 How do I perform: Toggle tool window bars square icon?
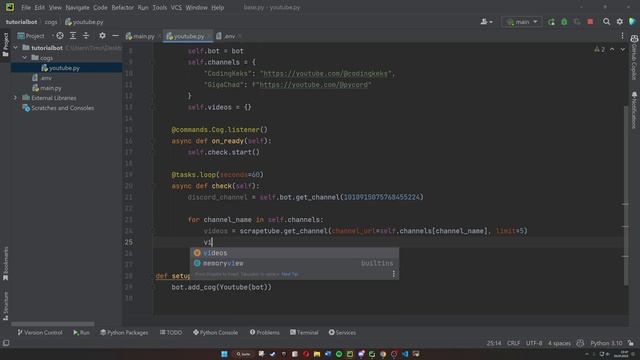click(6, 343)
